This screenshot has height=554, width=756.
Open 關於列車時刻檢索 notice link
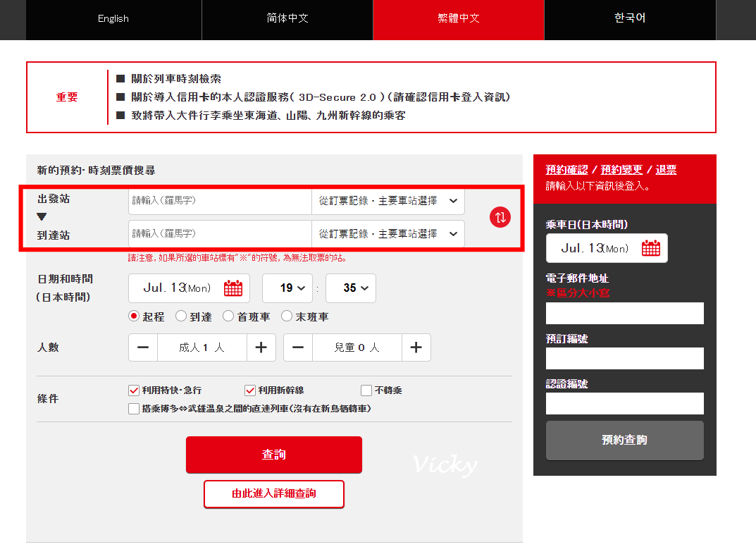[176, 79]
